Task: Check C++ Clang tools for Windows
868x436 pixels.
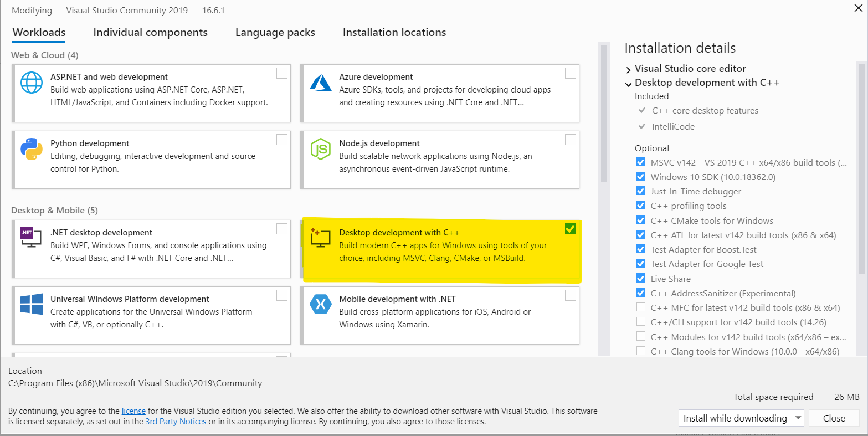Action: pos(641,351)
